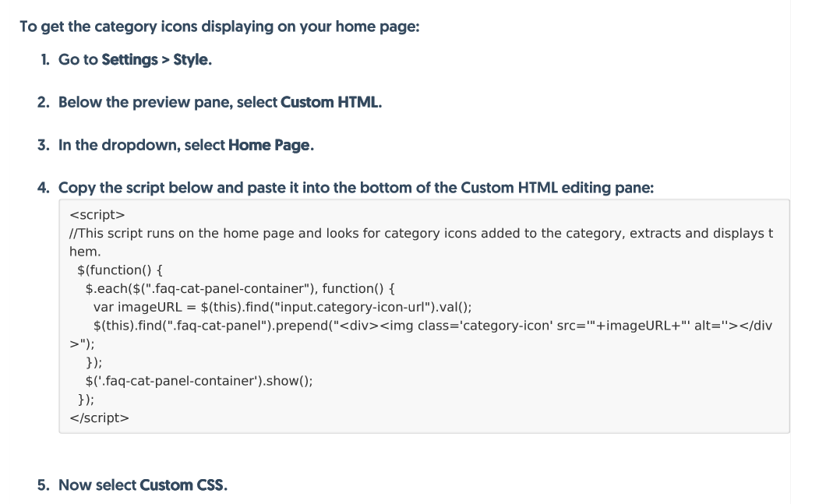This screenshot has width=819, height=504.
Task: Click the '.prepend' image div code line
Action: [x=432, y=325]
